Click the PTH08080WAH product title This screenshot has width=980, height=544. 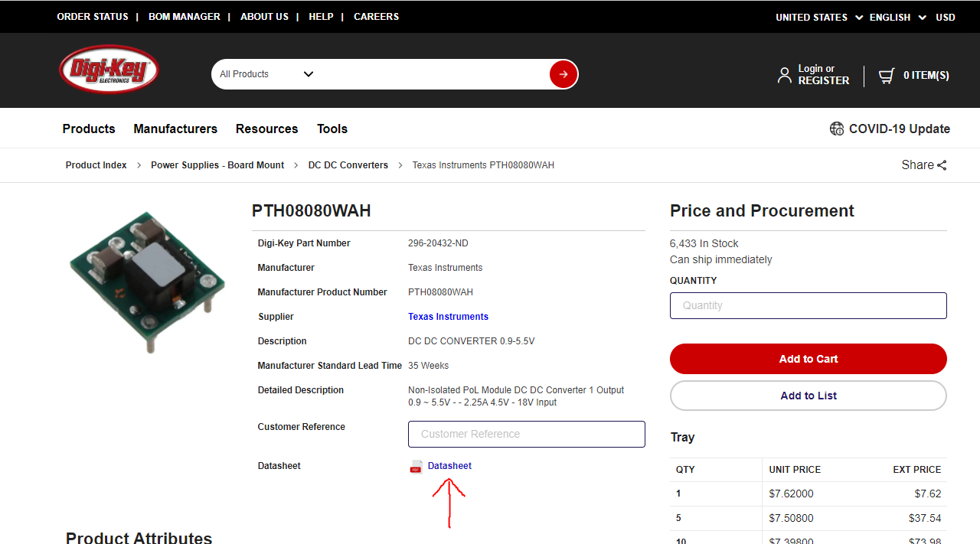click(x=312, y=211)
